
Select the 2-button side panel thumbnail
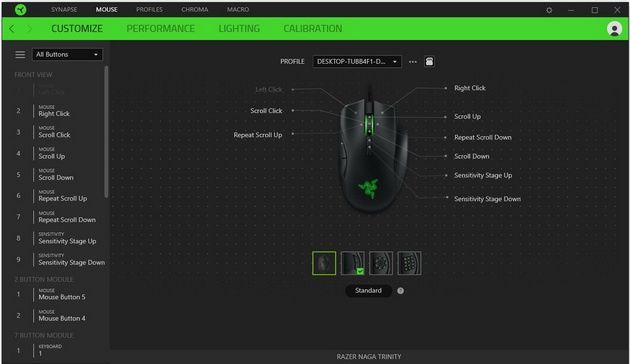(x=352, y=263)
